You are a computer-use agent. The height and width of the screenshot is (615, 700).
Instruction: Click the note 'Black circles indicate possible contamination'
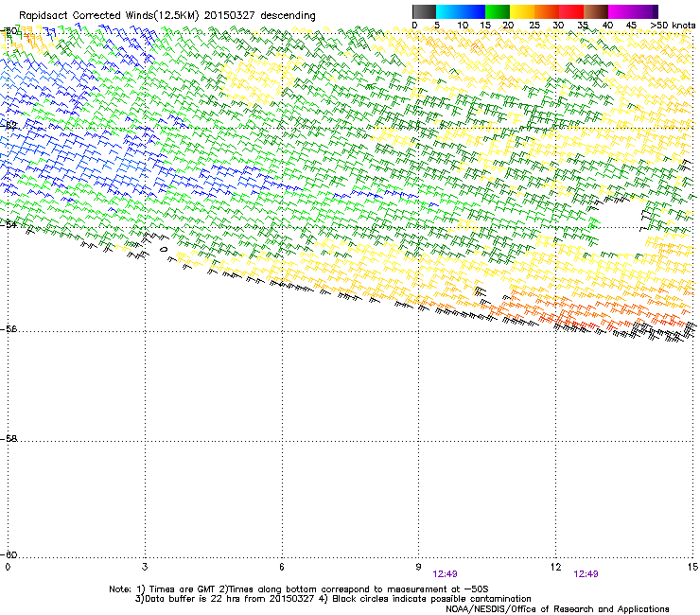[431, 599]
